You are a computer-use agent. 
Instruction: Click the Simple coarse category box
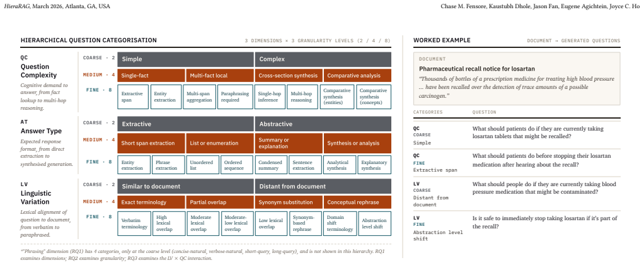186,59
